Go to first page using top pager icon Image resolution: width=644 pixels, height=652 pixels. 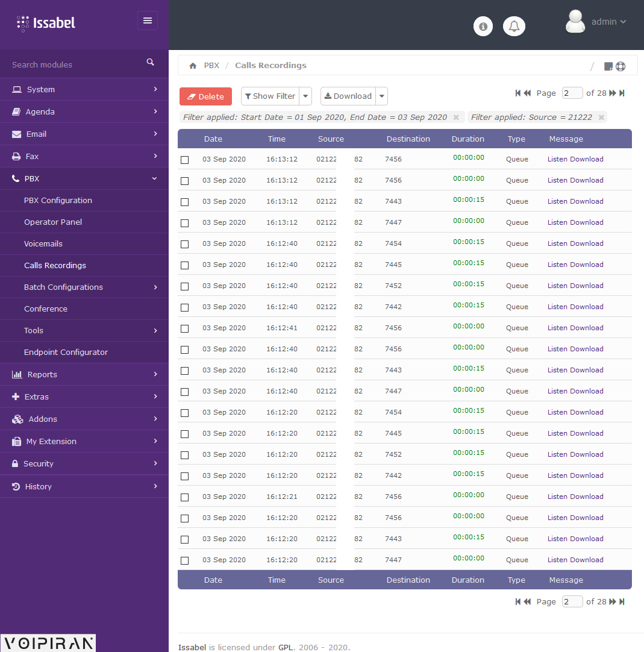518,93
